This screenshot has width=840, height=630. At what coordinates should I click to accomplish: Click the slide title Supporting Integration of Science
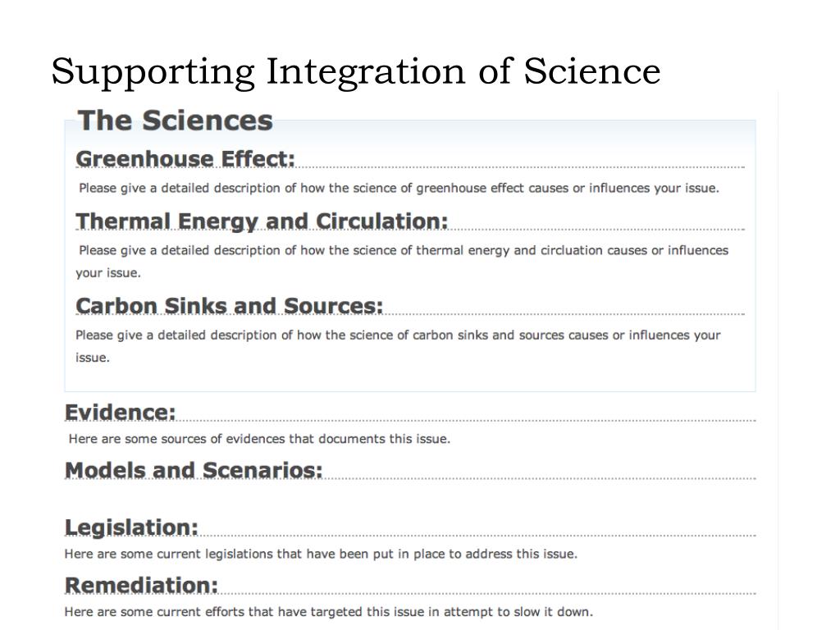coord(356,71)
